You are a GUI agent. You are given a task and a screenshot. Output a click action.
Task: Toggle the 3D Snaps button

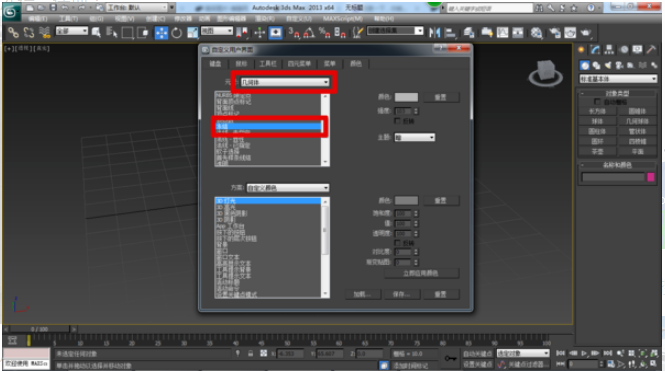coord(293,32)
